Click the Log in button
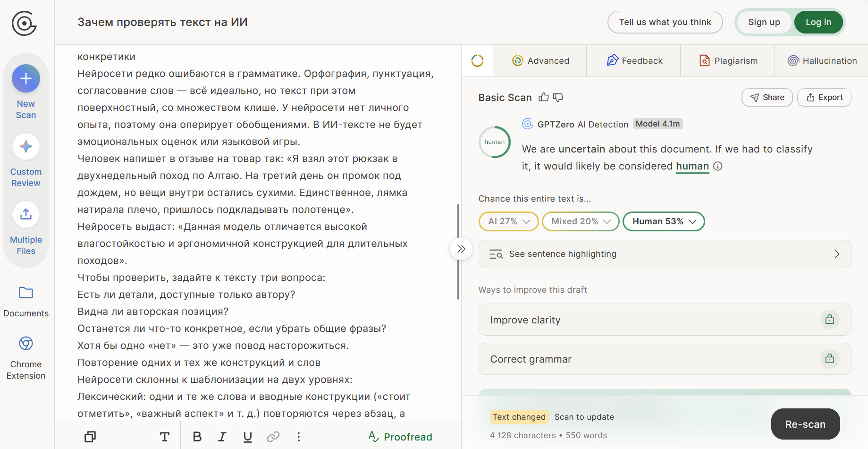Viewport: 868px width, 449px height. (x=818, y=22)
